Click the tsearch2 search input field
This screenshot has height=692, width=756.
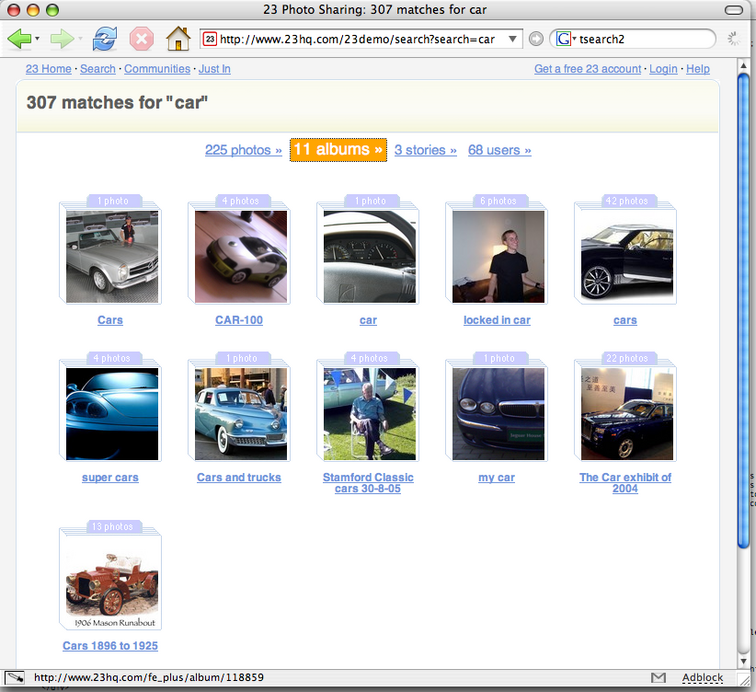640,39
